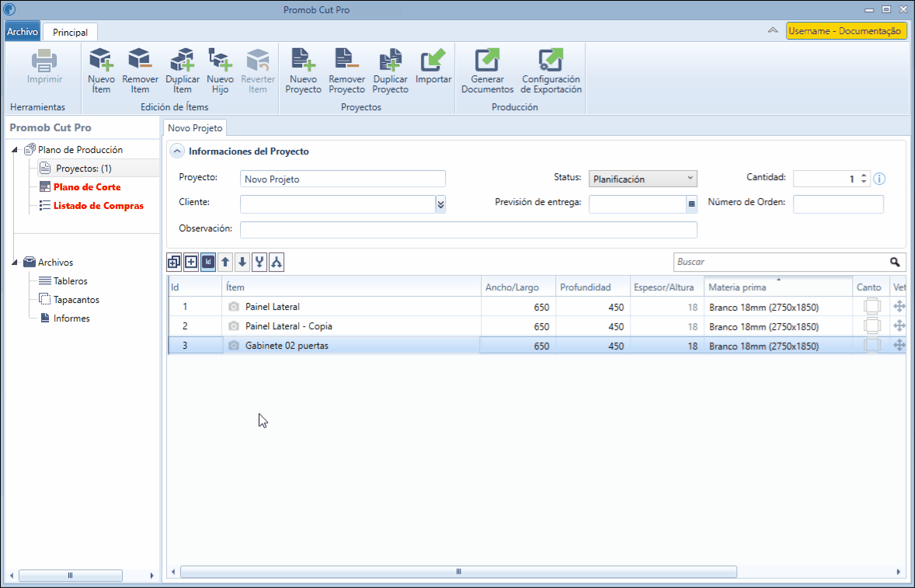Click the camera icon of Painel Lateral row
Image resolution: width=915 pixels, height=588 pixels.
[x=234, y=306]
